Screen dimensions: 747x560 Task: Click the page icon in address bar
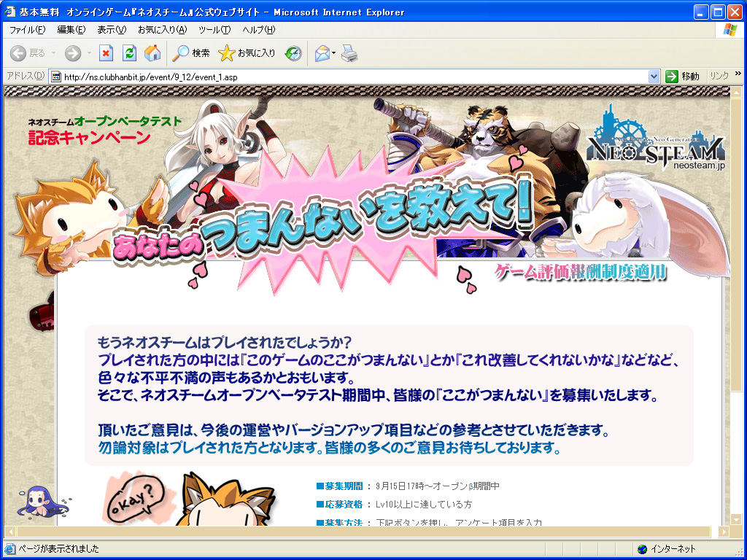56,77
